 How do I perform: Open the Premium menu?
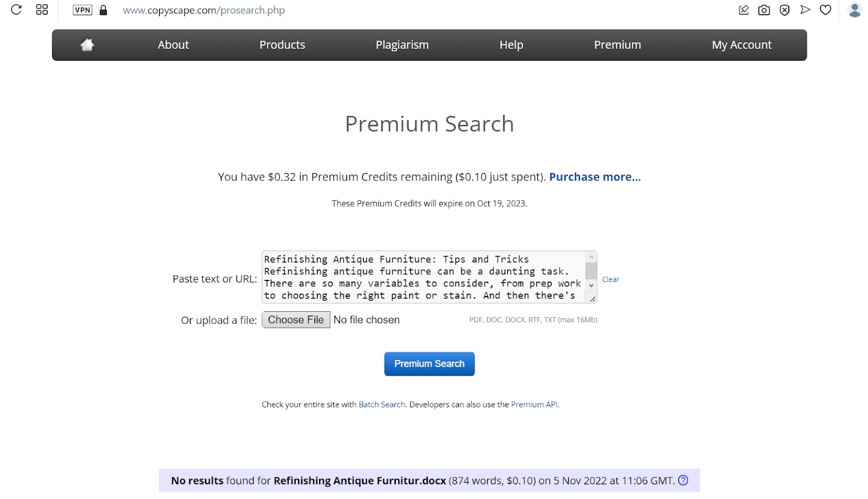coord(617,45)
